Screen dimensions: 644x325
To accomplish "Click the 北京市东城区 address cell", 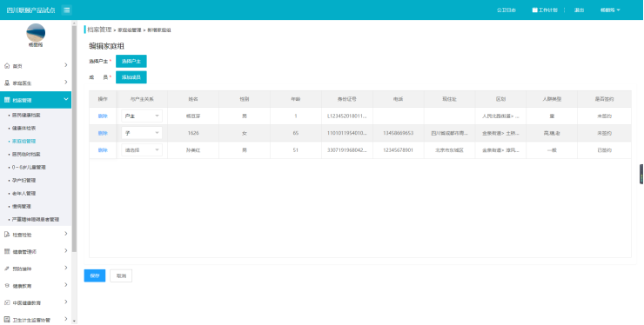I will click(x=449, y=150).
